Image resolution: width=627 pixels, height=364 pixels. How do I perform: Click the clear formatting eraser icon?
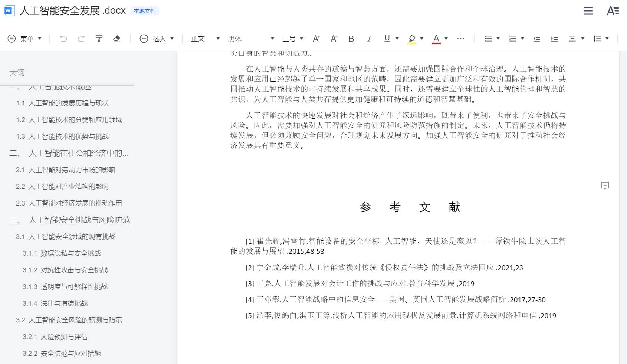[116, 39]
